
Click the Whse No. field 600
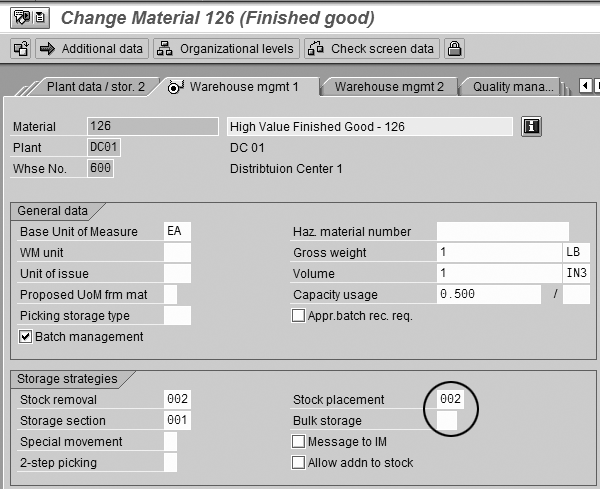[100, 168]
